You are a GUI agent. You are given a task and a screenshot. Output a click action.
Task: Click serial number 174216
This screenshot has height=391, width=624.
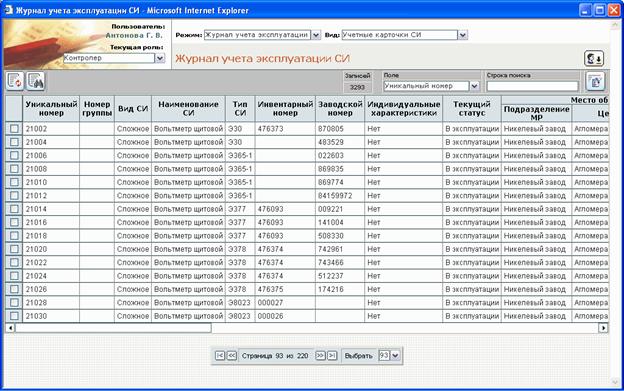pos(331,289)
